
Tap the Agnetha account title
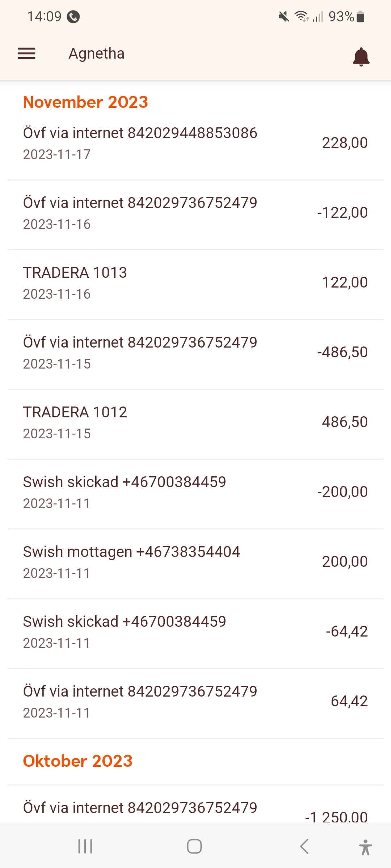[x=97, y=54]
